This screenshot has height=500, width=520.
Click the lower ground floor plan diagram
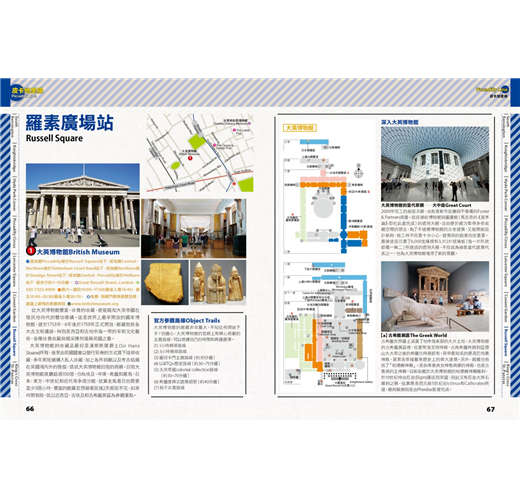(327, 325)
